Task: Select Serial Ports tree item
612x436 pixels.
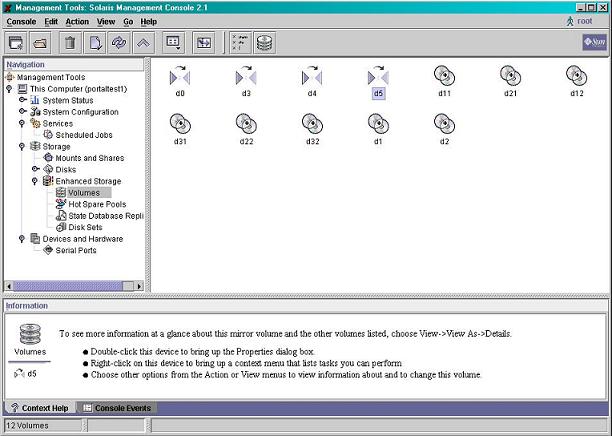Action: click(x=70, y=250)
